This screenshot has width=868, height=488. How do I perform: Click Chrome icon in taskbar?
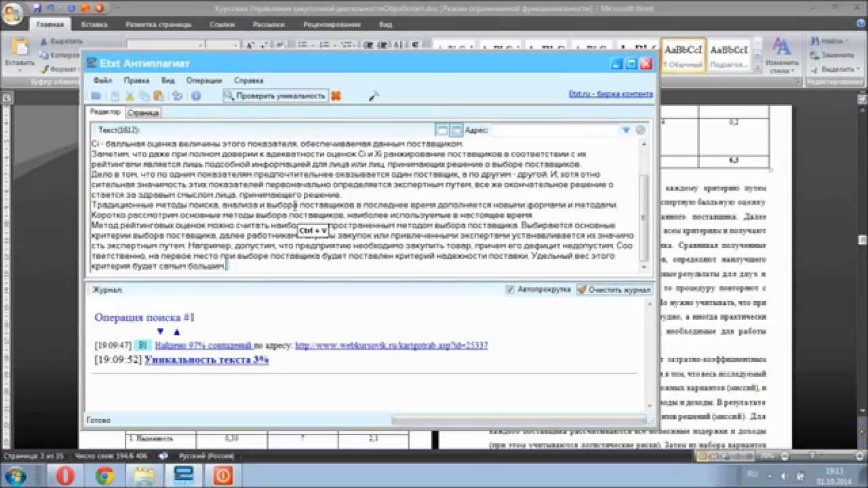click(104, 476)
